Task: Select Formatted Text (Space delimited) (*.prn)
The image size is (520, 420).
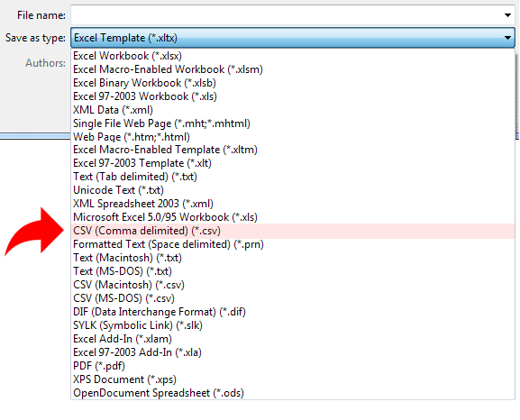Action: tap(293, 244)
